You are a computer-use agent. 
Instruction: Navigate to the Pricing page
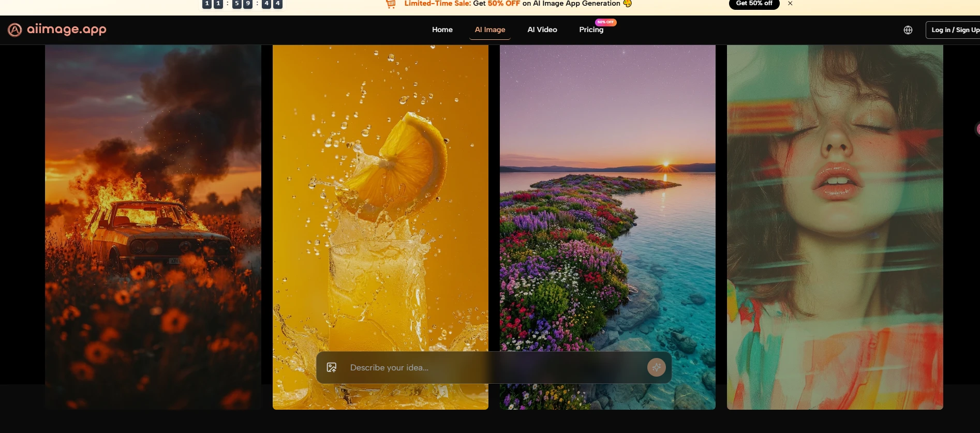tap(591, 30)
